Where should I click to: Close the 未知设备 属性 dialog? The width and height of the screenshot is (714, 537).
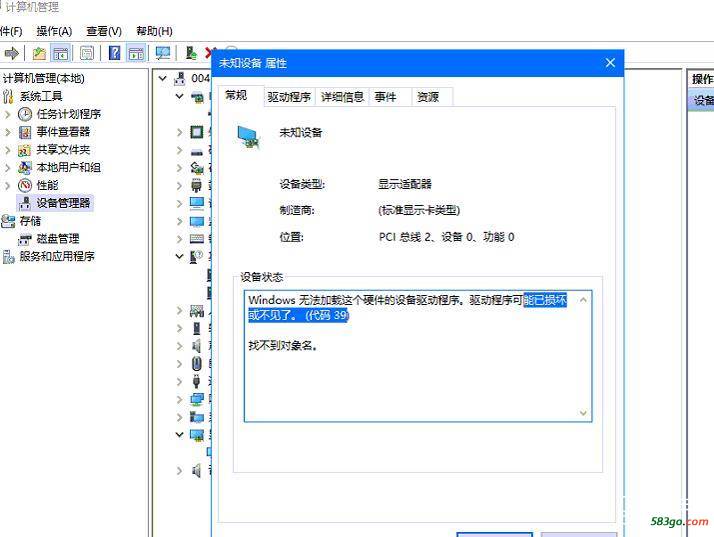(610, 63)
